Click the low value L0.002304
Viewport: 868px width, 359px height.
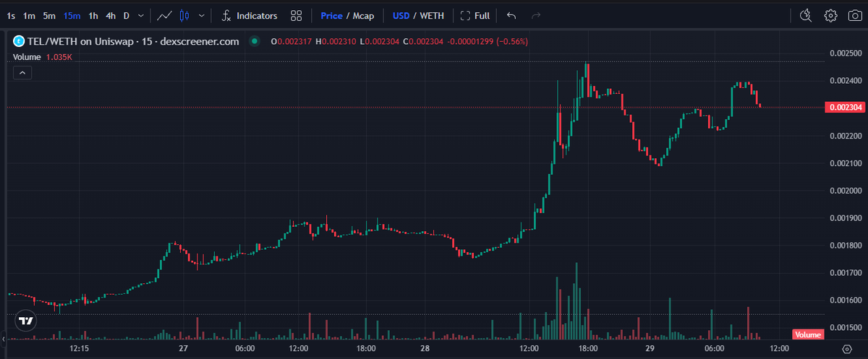378,41
